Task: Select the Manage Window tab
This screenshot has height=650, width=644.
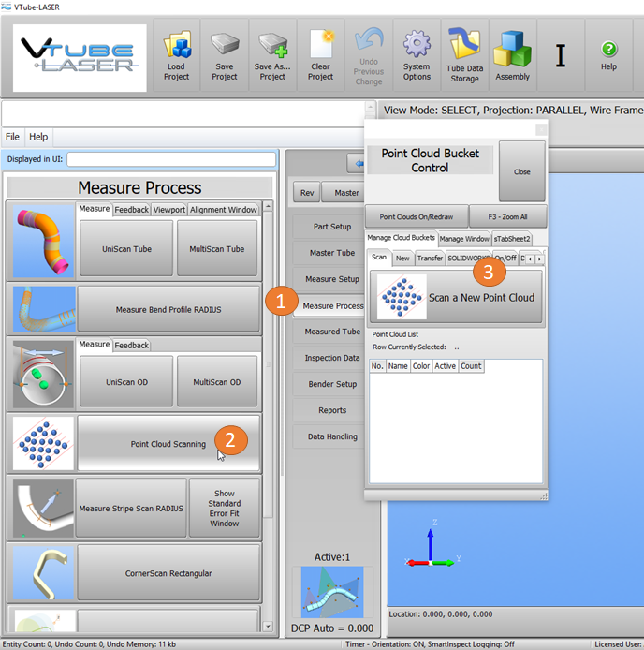Action: (x=464, y=239)
